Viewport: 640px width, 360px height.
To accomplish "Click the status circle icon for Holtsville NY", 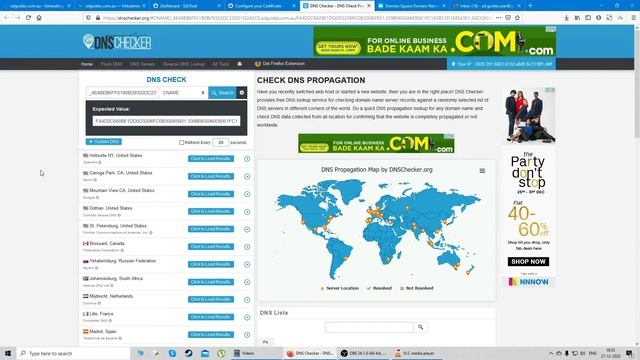I will (x=247, y=159).
